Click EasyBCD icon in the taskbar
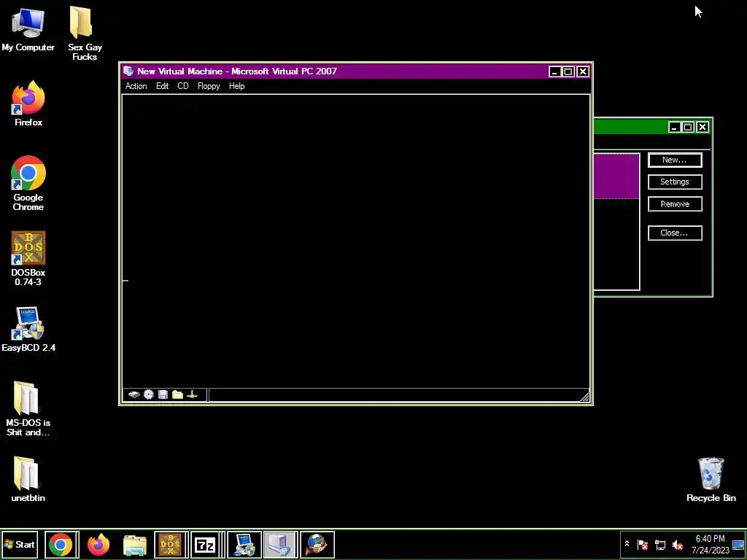This screenshot has height=560, width=747. tap(244, 544)
